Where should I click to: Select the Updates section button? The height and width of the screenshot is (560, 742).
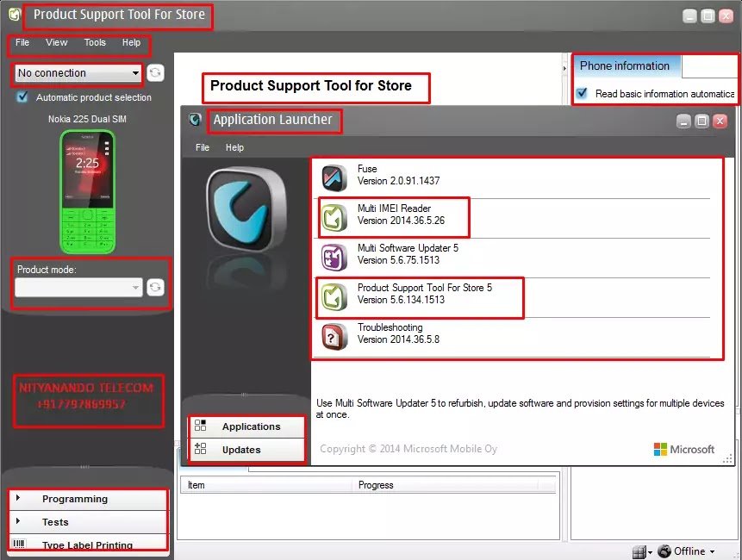[247, 450]
